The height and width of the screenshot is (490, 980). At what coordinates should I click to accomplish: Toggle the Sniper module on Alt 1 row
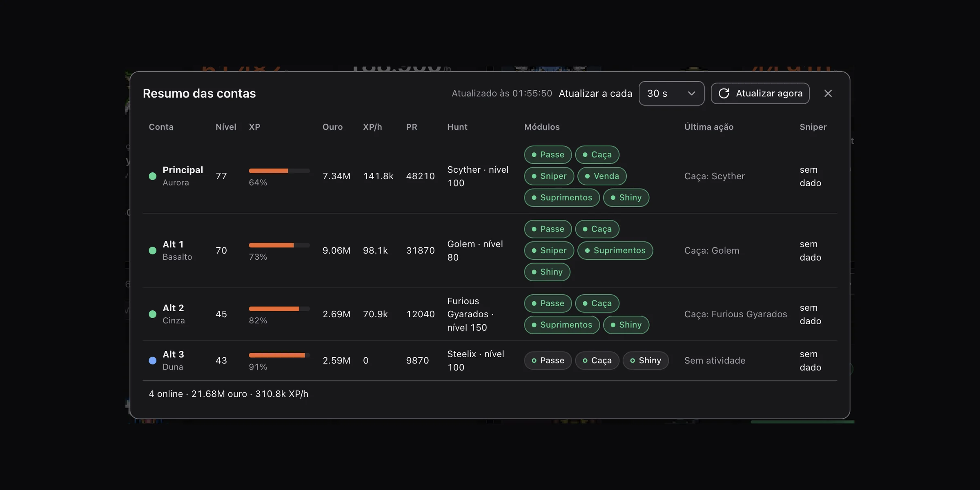coord(549,250)
